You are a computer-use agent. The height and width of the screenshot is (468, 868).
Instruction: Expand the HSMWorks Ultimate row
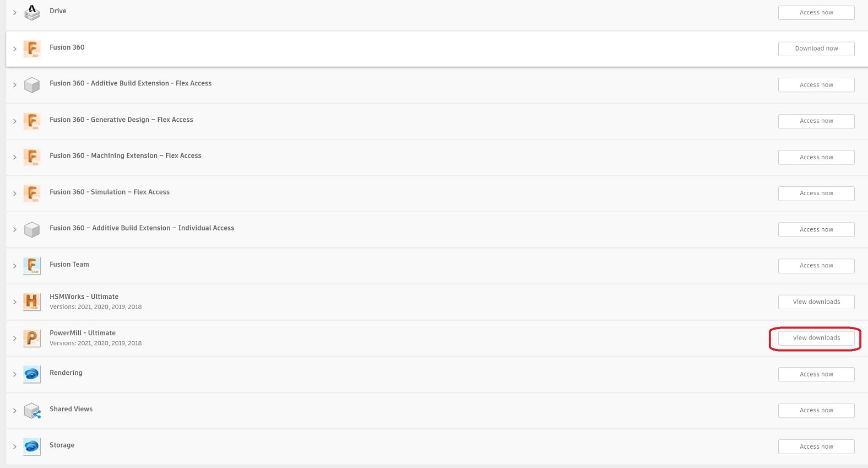(15, 302)
